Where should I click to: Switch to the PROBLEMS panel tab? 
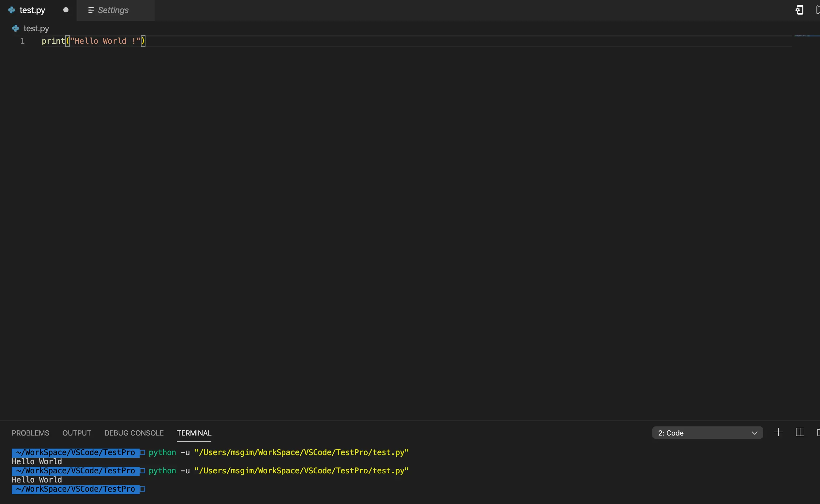pyautogui.click(x=30, y=433)
